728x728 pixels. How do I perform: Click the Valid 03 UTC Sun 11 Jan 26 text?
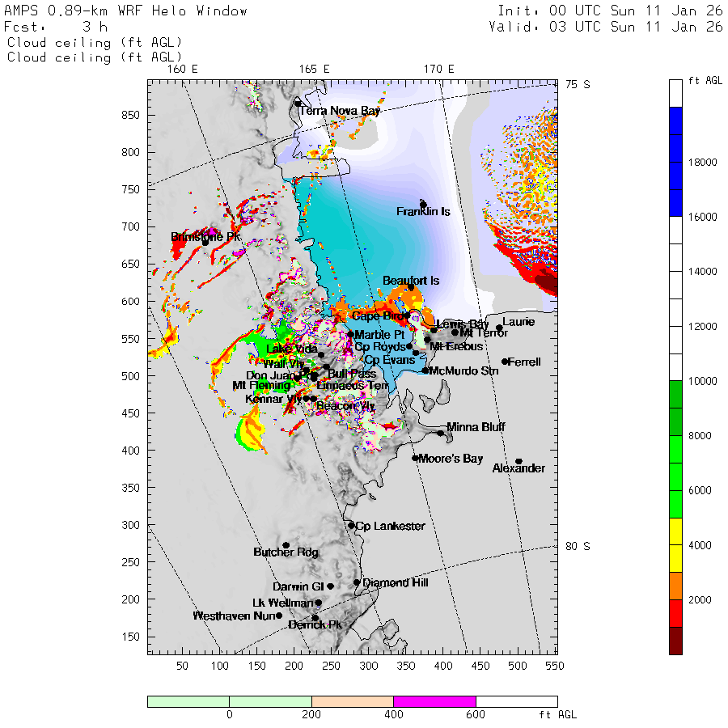(605, 27)
